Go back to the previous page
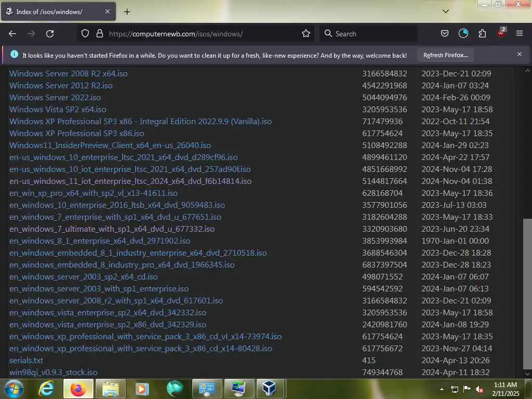The width and height of the screenshot is (532, 399). [12, 34]
